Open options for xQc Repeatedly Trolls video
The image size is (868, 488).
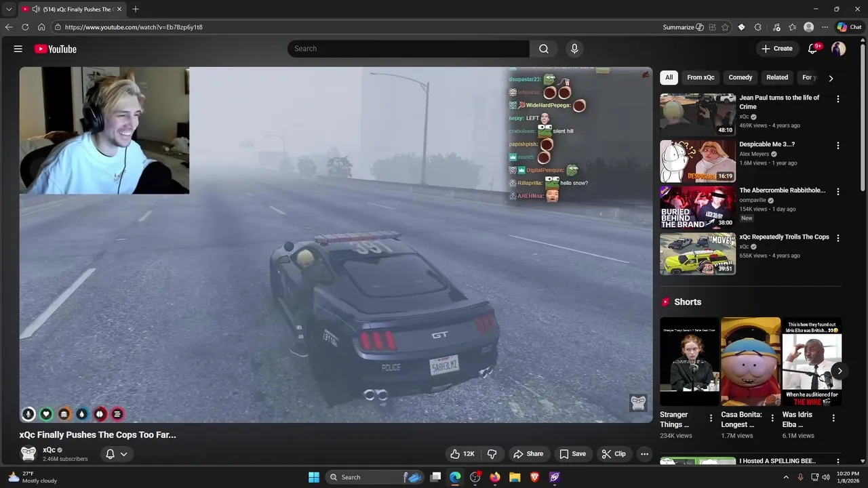(838, 239)
